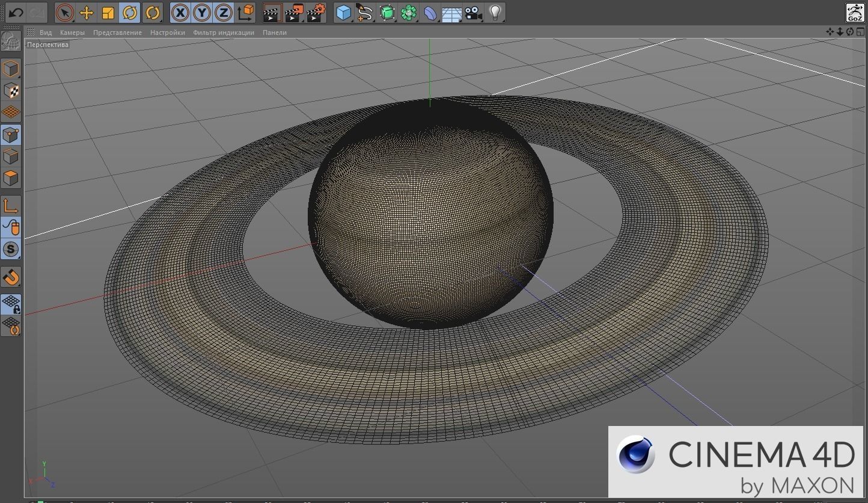Toggle the Z axis lock
868x503 pixels.
224,12
